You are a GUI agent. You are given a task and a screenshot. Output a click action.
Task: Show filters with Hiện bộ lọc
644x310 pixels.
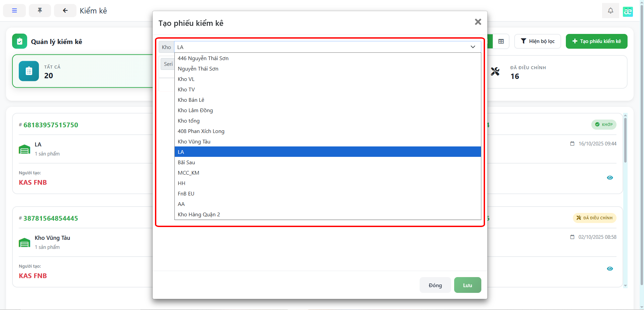click(537, 41)
